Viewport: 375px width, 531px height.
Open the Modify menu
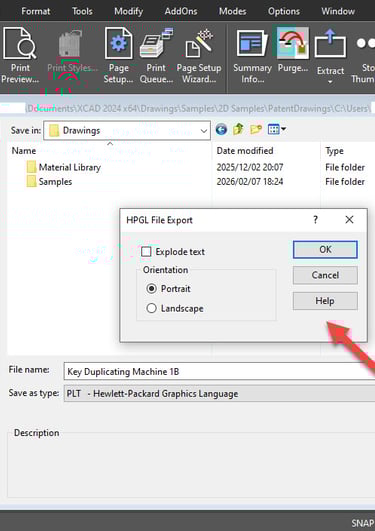(128, 11)
